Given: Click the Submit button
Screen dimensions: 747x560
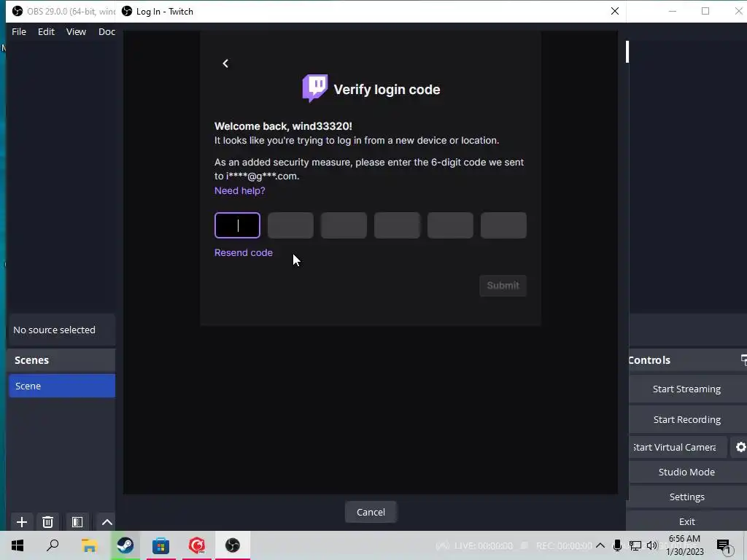Looking at the screenshot, I should pos(503,285).
